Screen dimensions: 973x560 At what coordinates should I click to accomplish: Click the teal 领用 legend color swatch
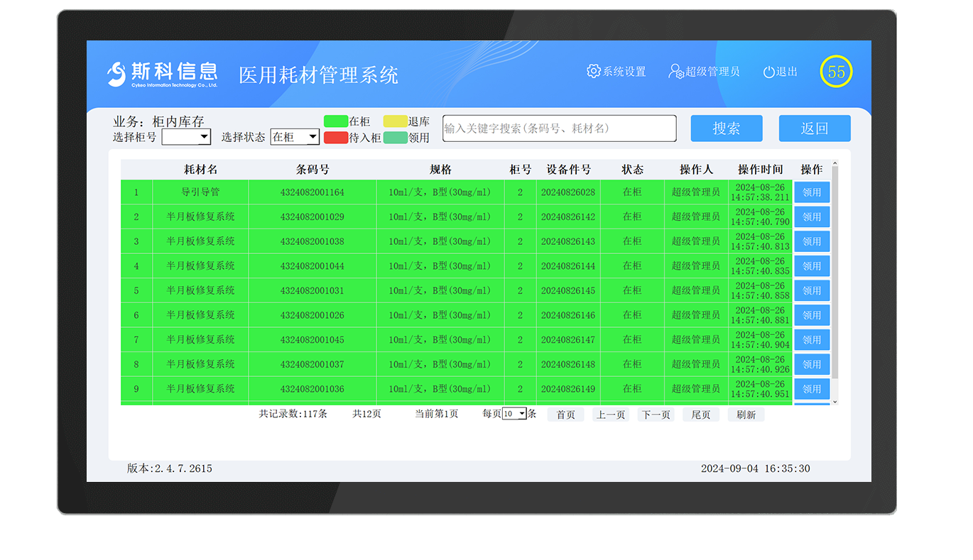click(395, 137)
